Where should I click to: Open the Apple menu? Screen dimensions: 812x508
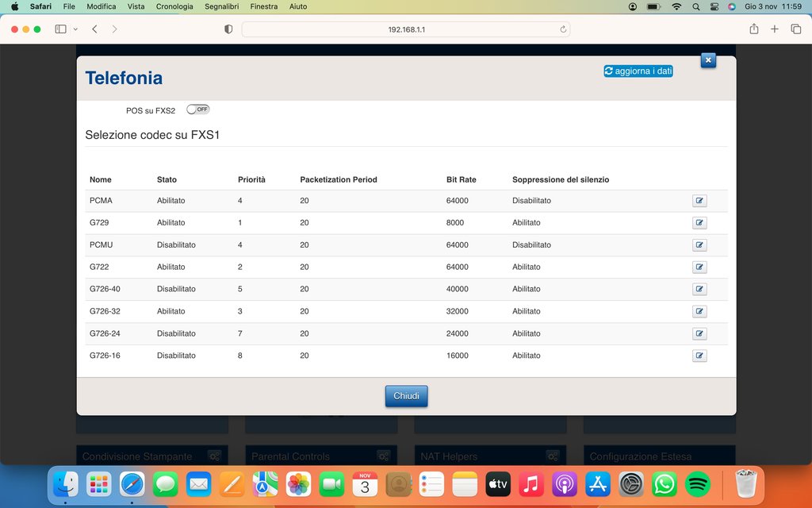(x=14, y=6)
